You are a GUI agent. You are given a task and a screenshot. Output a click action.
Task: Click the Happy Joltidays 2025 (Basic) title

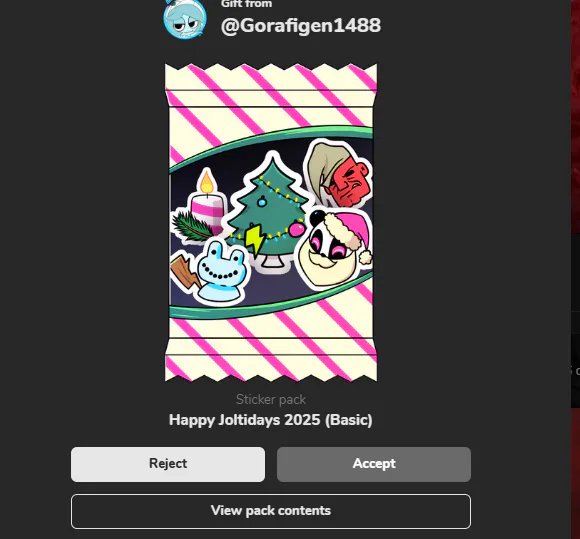click(271, 420)
